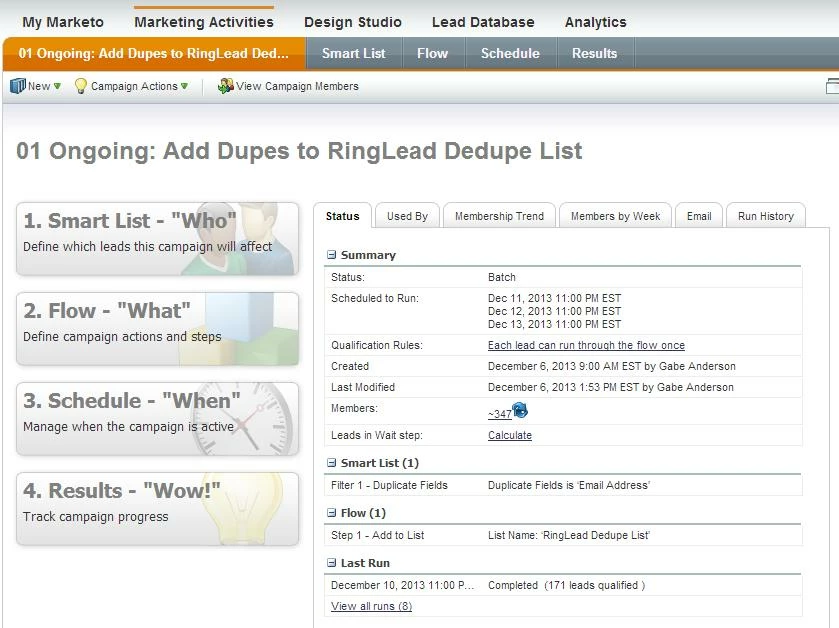Select the Status tab
839x628 pixels.
click(342, 216)
